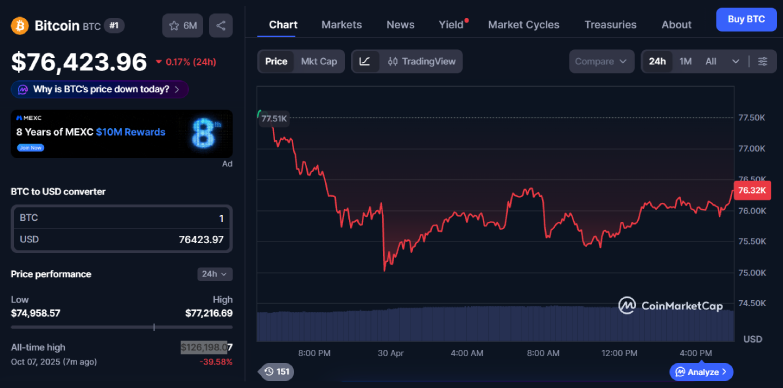Switch to the Markets tab
The height and width of the screenshot is (388, 783).
(342, 24)
